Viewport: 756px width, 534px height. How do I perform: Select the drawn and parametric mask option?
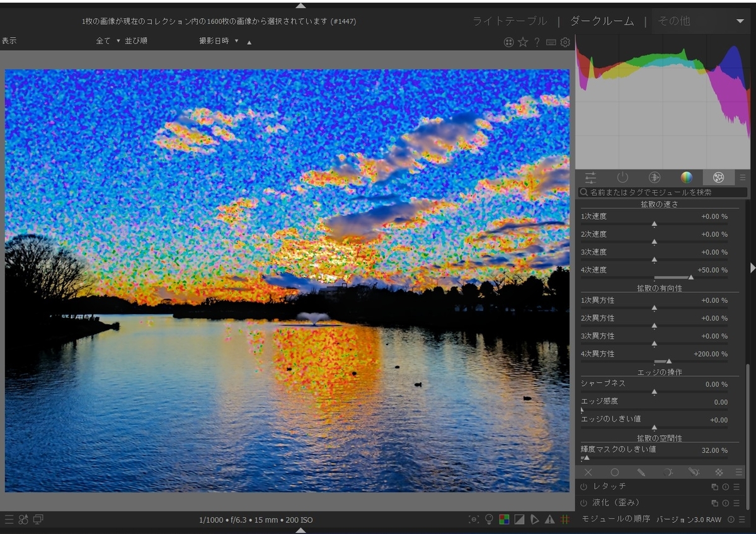point(694,472)
